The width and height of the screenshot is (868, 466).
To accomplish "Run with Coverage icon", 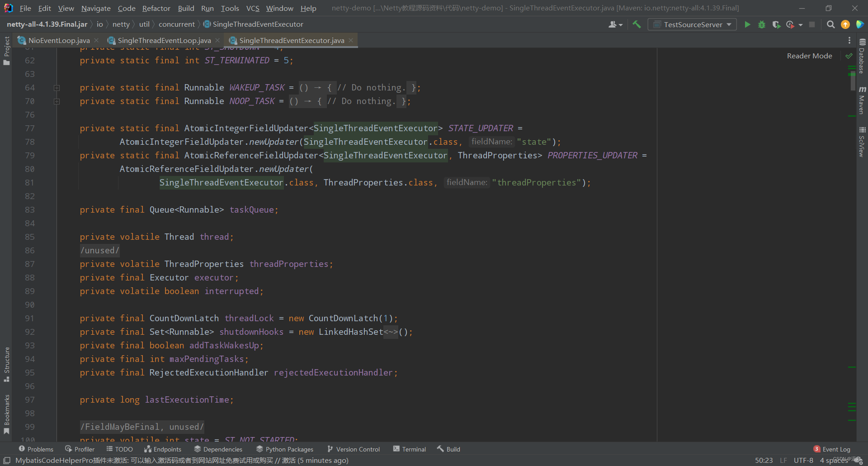I will point(776,24).
